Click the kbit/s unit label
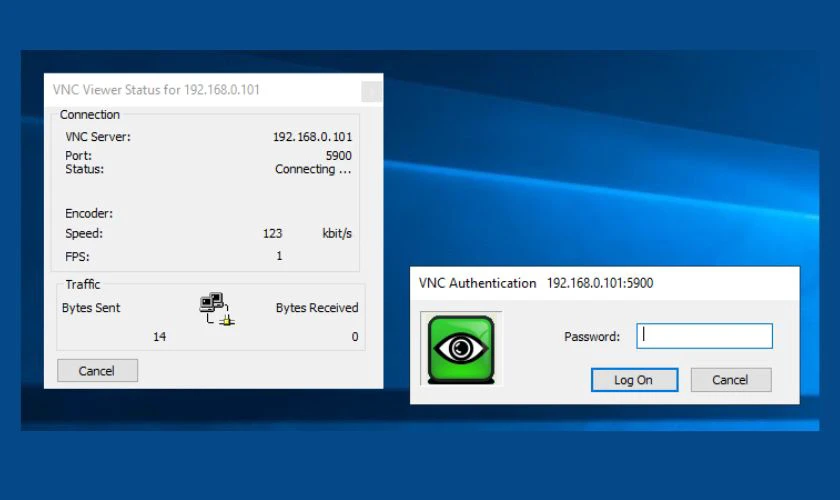 click(336, 234)
